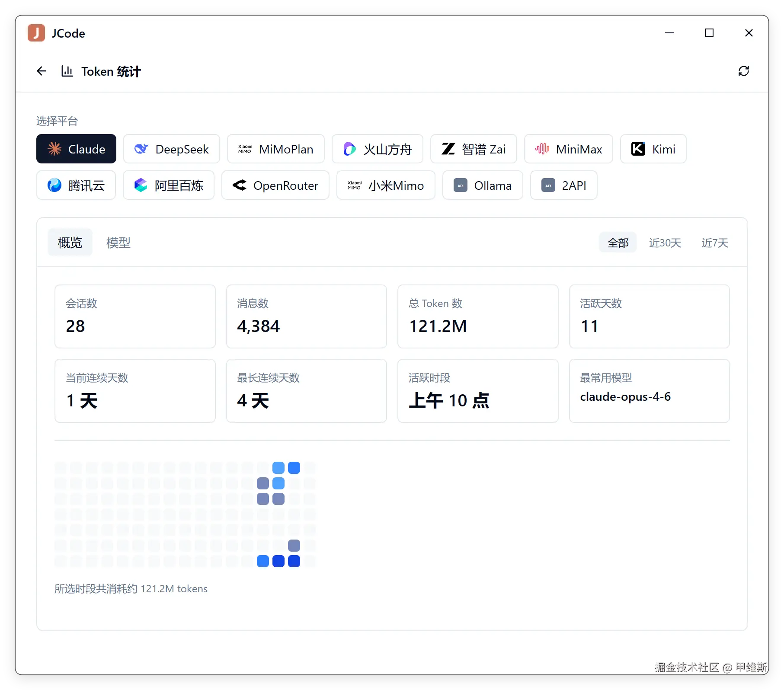The width and height of the screenshot is (784, 690).
Task: Switch time range to 近30天
Action: (665, 243)
